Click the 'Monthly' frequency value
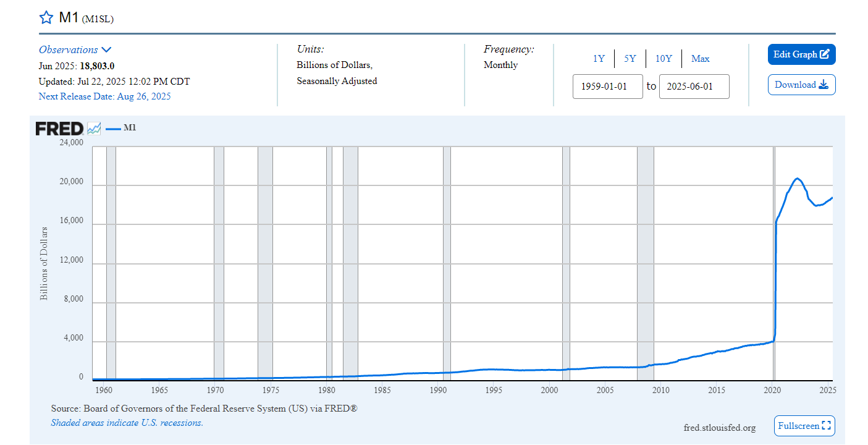Image resolution: width=868 pixels, height=445 pixels. pos(500,65)
